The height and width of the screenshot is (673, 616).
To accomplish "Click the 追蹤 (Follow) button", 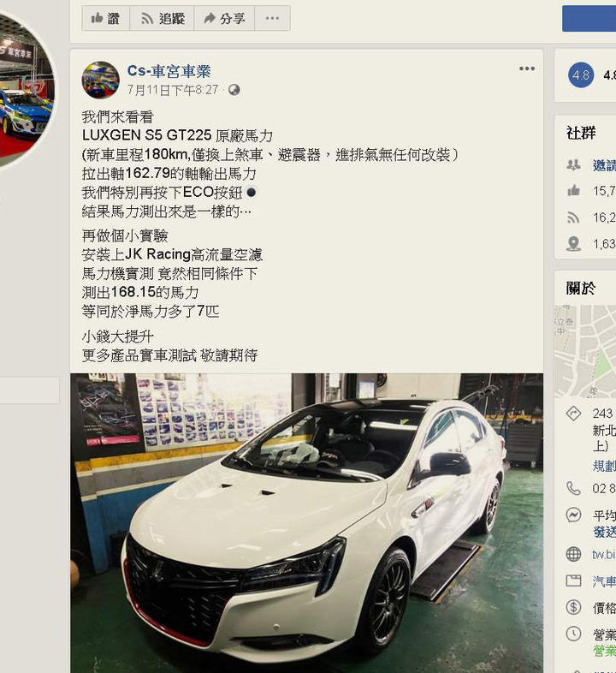I will 162,19.
